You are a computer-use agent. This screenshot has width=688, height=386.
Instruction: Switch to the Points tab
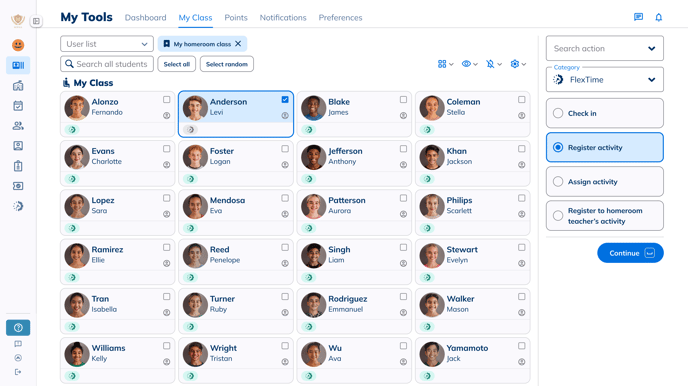[236, 18]
